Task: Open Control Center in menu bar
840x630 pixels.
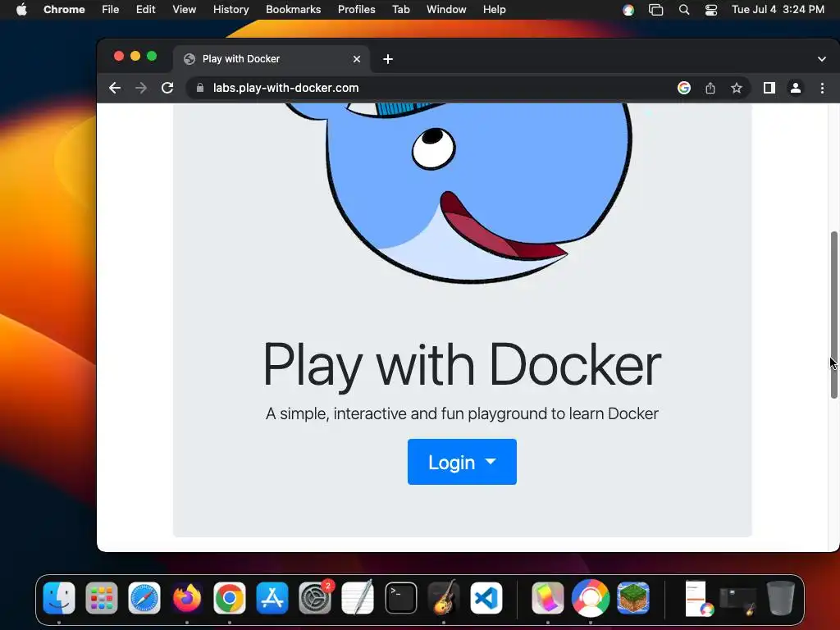Action: (x=711, y=10)
